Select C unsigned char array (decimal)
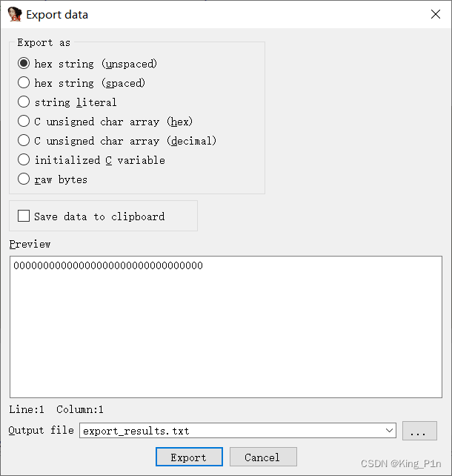 click(x=24, y=141)
